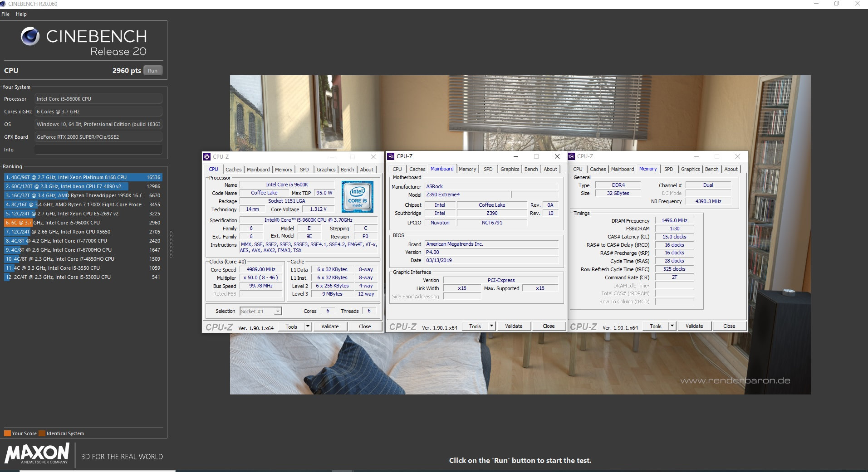Click the Tools button in the Mainboard window
Viewport: 868px width, 472px height.
point(475,326)
